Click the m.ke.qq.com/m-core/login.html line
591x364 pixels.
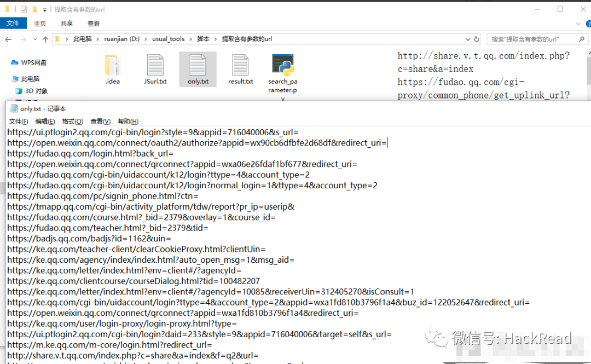tap(109, 345)
